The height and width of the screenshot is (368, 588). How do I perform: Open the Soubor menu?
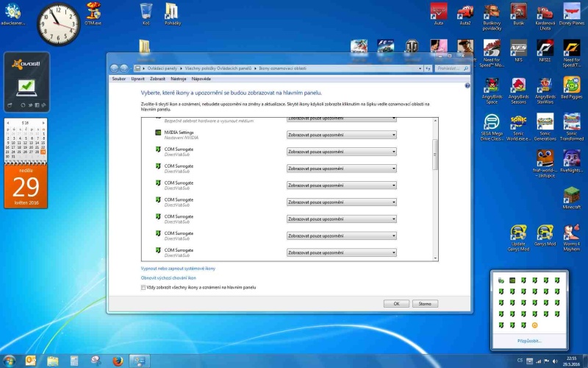[x=118, y=78]
